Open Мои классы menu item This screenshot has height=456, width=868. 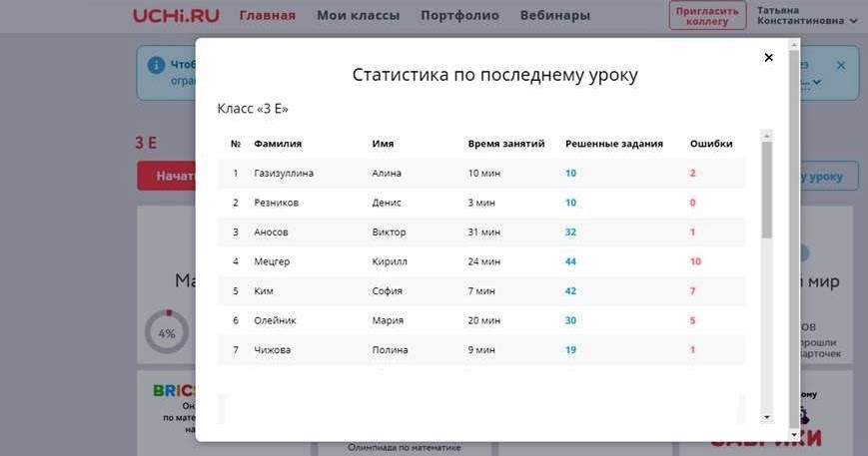tap(359, 16)
